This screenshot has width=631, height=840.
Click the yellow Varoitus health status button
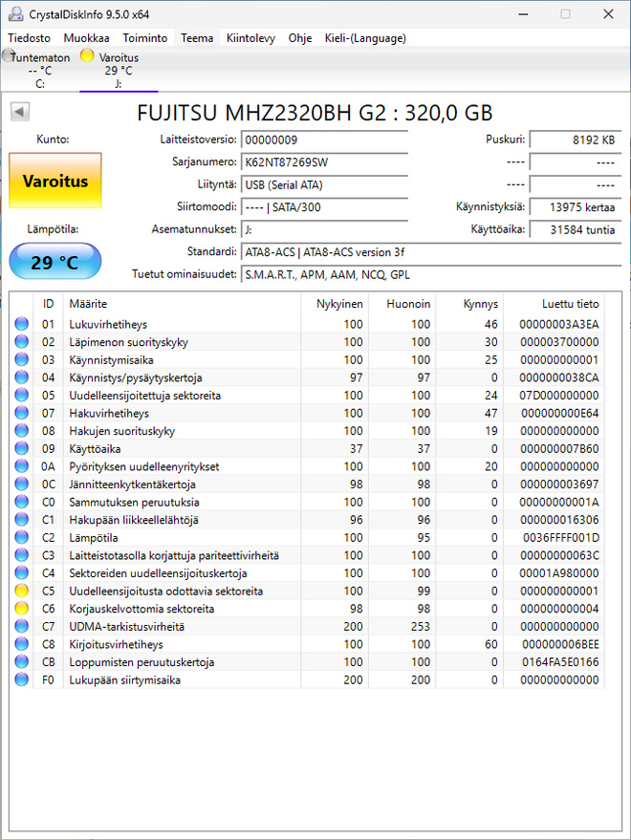coord(55,181)
